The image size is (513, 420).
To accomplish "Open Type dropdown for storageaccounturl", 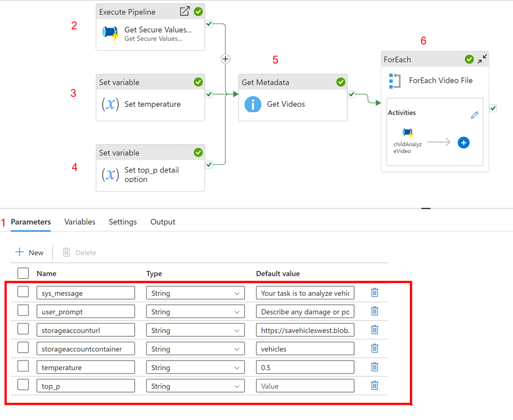I will click(195, 331).
